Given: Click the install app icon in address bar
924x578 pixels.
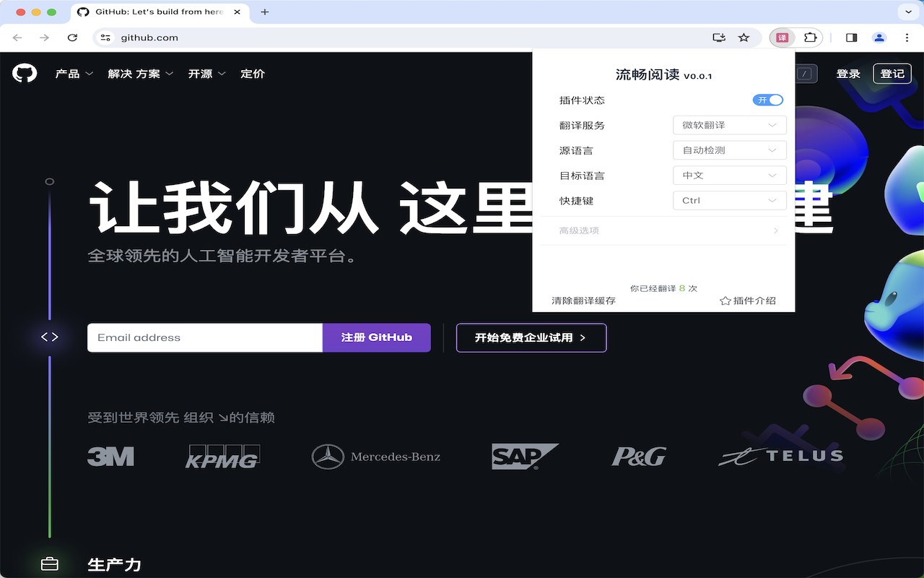Looking at the screenshot, I should click(719, 38).
